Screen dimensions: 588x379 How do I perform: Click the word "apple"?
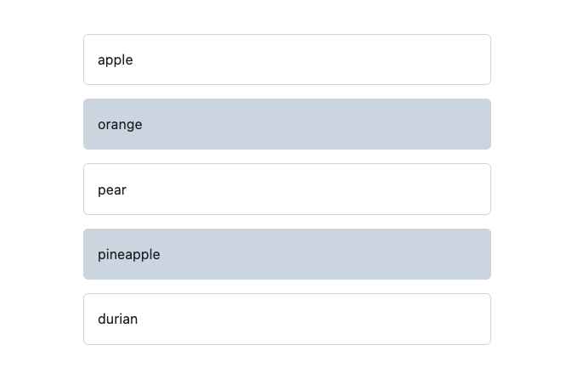(x=116, y=60)
